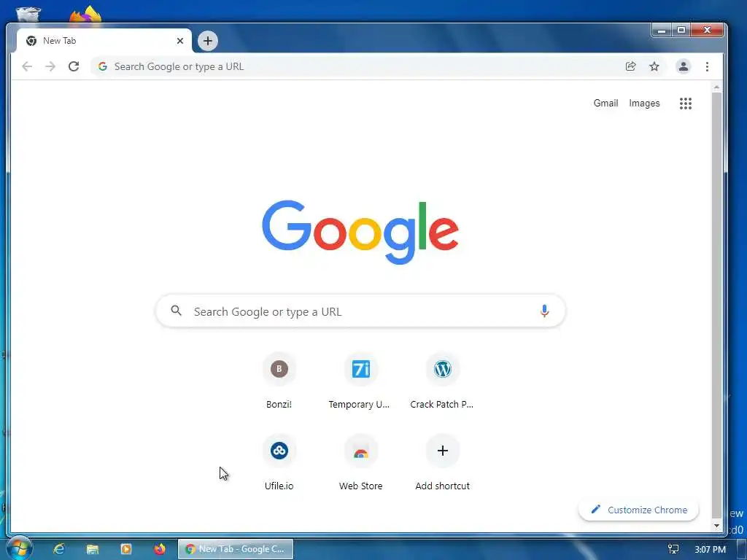The width and height of the screenshot is (747, 560).
Task: Launch Firefox from the taskbar
Action: click(x=160, y=549)
